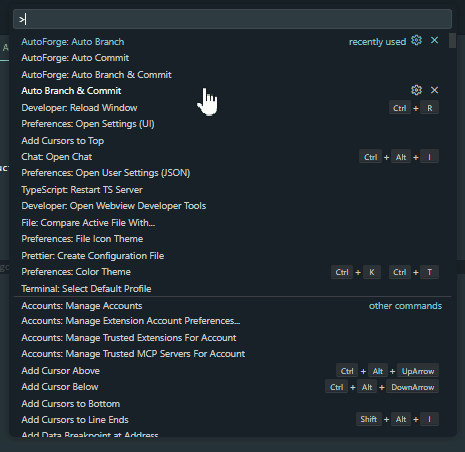465x452 pixels.
Task: Remove Auto Branch & Commit from history
Action: (434, 90)
